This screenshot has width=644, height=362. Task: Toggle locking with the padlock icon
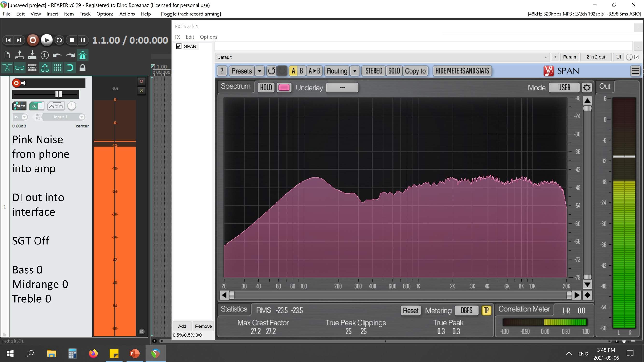coord(83,68)
